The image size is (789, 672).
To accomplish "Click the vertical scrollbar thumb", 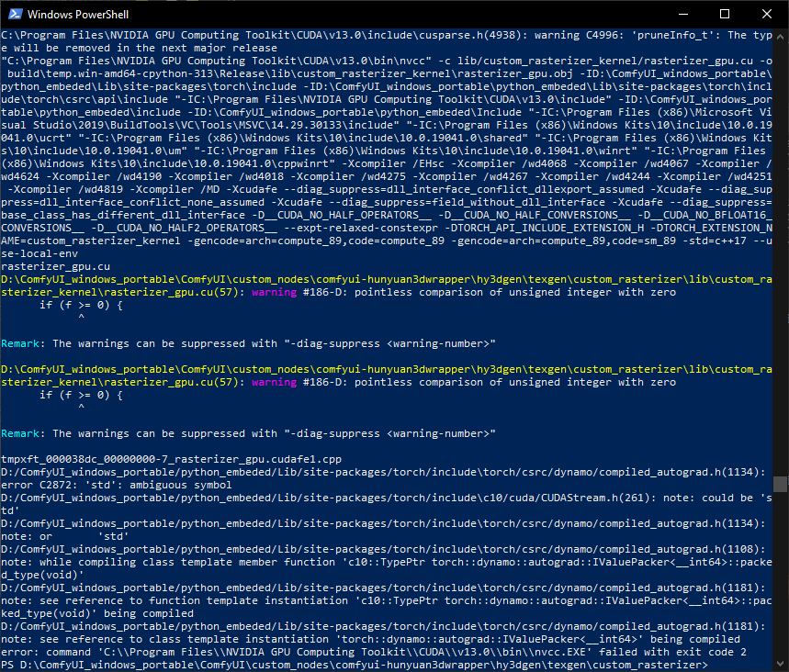I will point(781,484).
